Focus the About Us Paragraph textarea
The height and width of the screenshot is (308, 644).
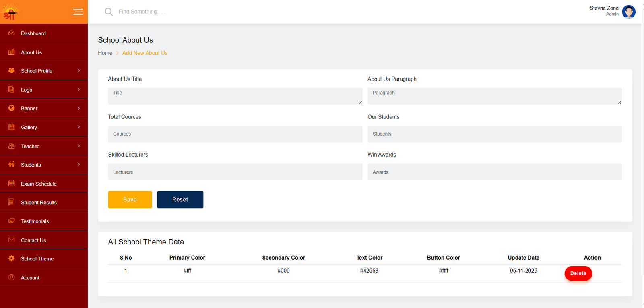495,96
